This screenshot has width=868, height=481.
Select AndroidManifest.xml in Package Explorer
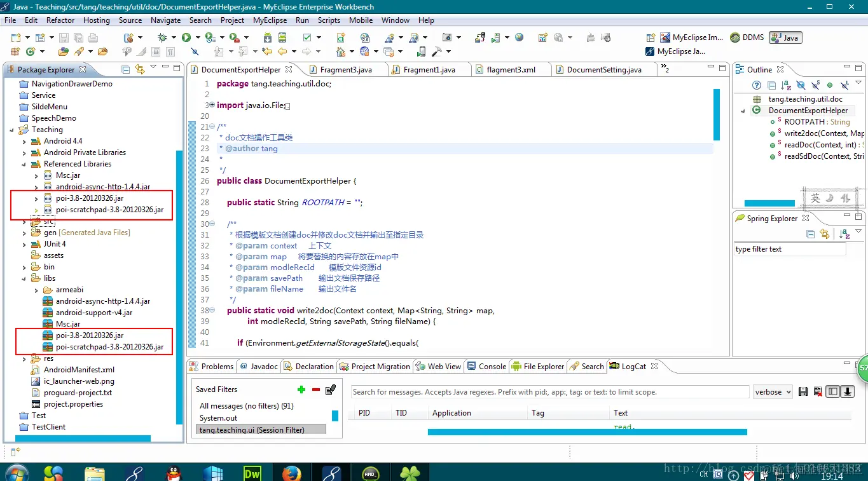coord(79,370)
